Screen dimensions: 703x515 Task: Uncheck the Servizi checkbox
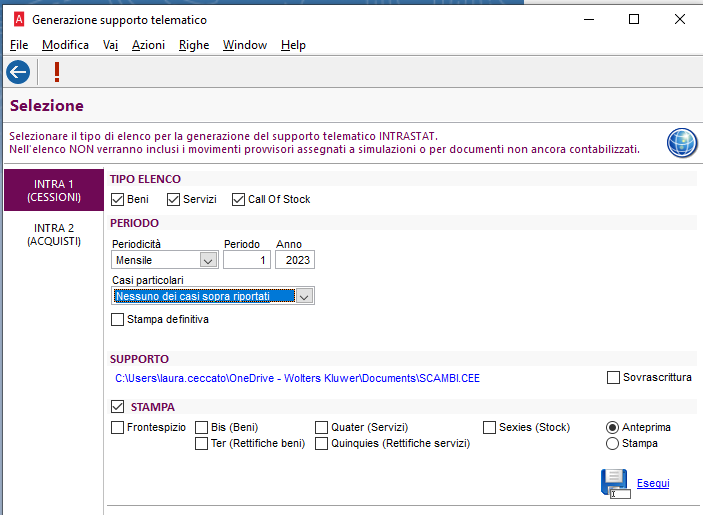[174, 199]
